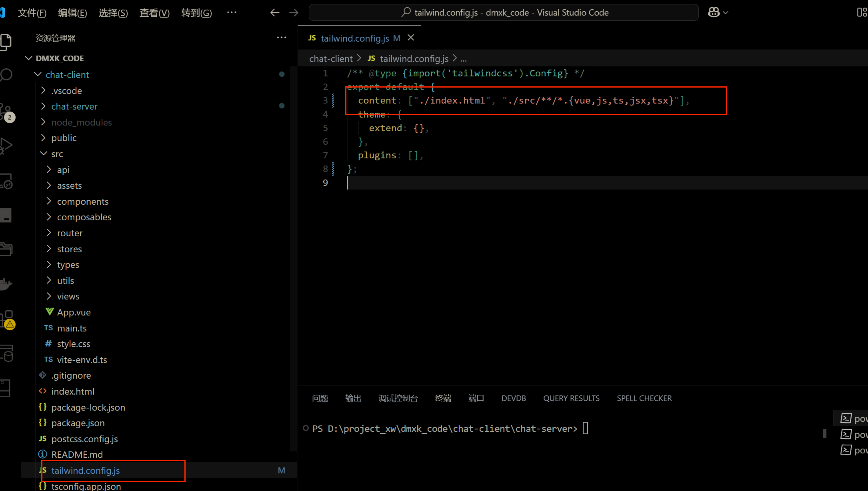Screen dimensions: 868x491
Task: Open Explorer panel more actions ellipsis
Action: 282,38
